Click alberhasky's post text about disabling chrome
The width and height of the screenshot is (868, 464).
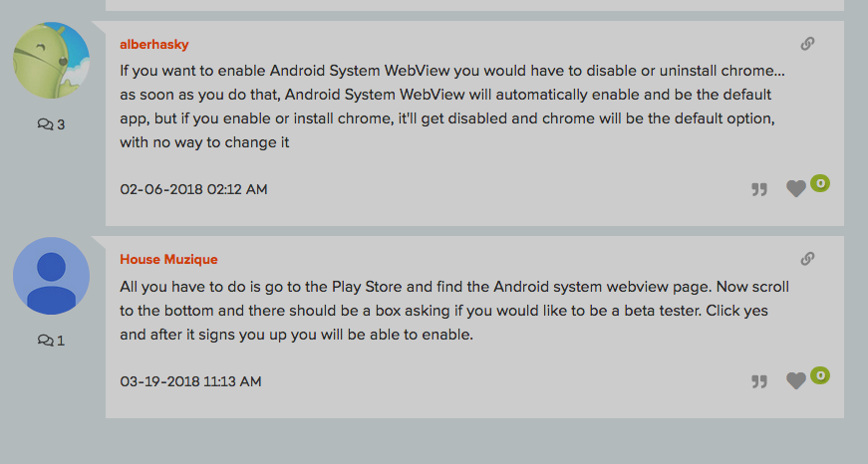452,107
